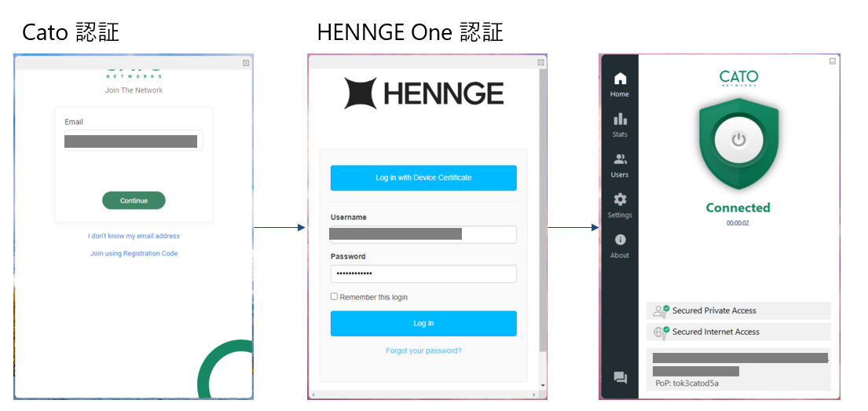Click the HENNGE logo
The width and height of the screenshot is (868, 411).
tap(423, 93)
